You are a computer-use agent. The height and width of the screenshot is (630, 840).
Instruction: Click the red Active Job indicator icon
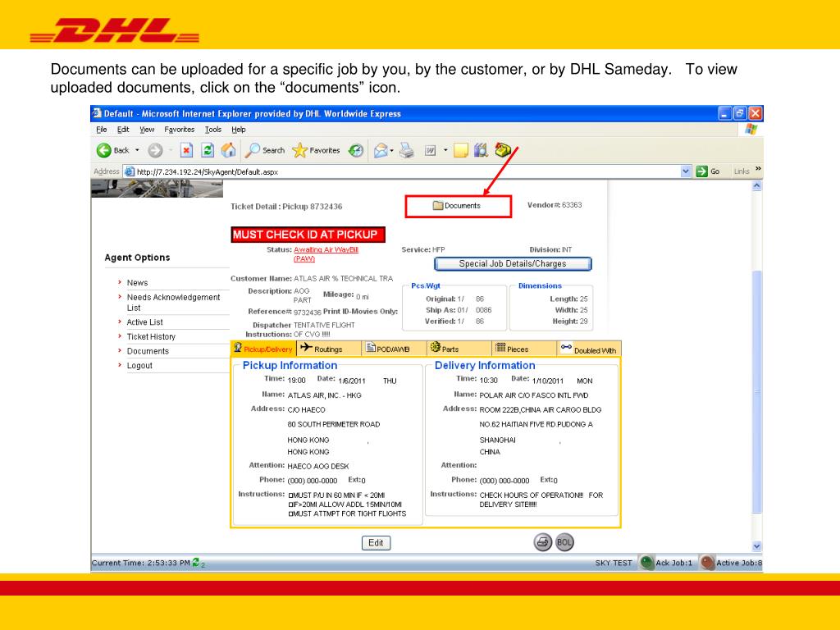click(707, 563)
